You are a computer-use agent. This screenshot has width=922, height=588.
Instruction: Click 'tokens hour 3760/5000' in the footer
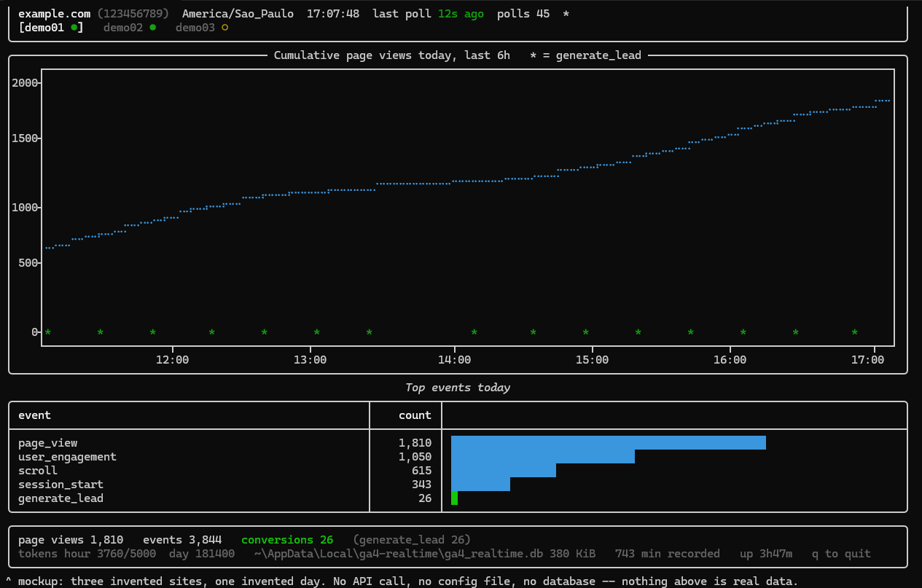[87, 554]
